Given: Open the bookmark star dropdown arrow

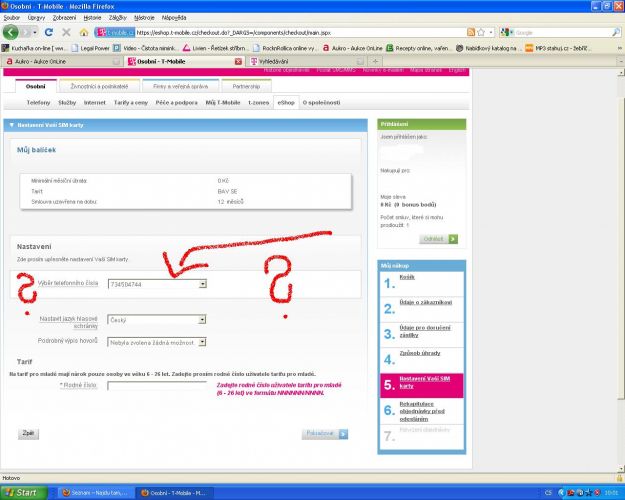Looking at the screenshot, I should coord(491,32).
